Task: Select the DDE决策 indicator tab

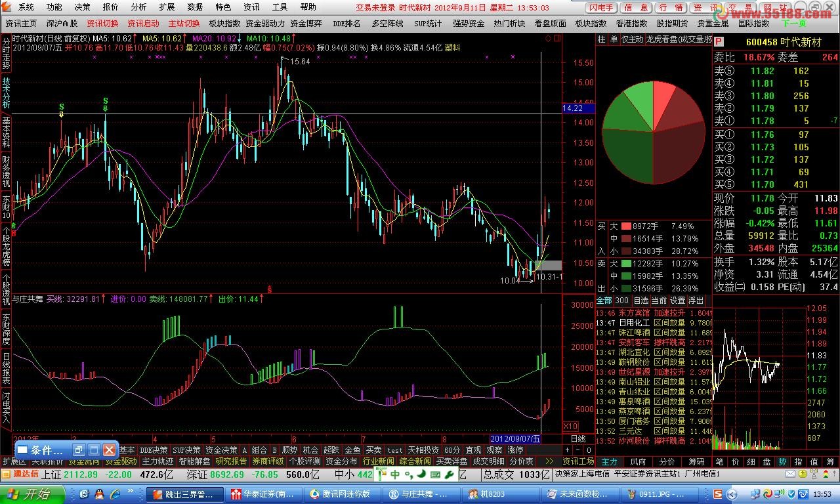Action: (154, 450)
